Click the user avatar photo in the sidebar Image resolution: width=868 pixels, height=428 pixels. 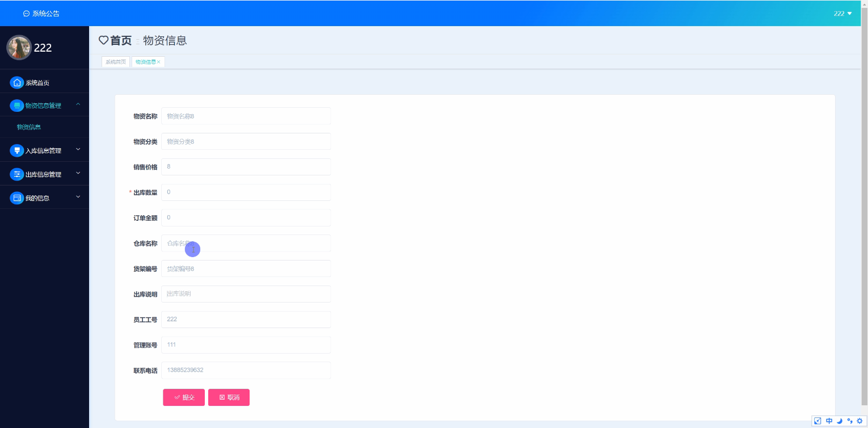point(19,48)
